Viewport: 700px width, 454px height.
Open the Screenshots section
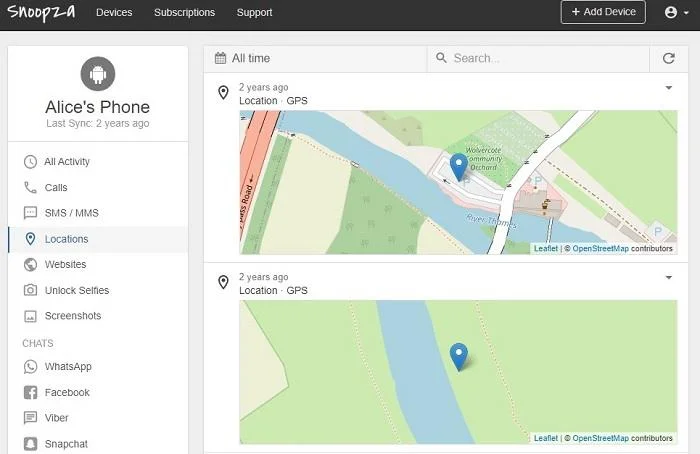point(98,316)
